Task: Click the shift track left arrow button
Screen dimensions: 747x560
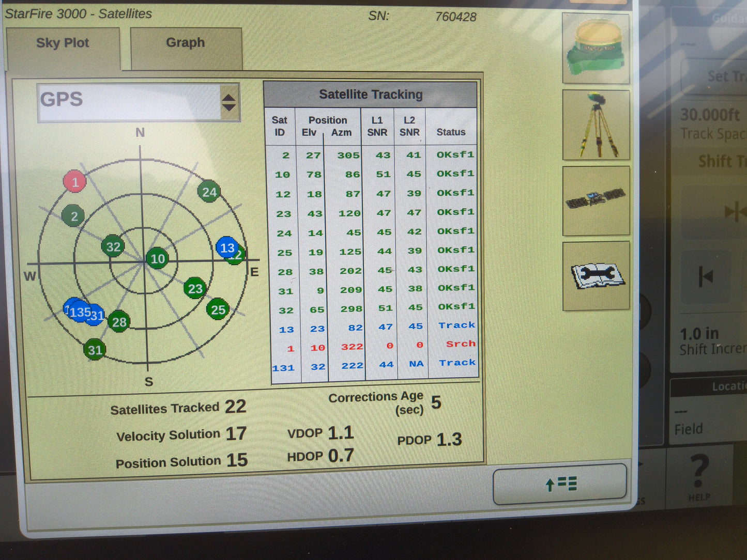Action: click(705, 276)
